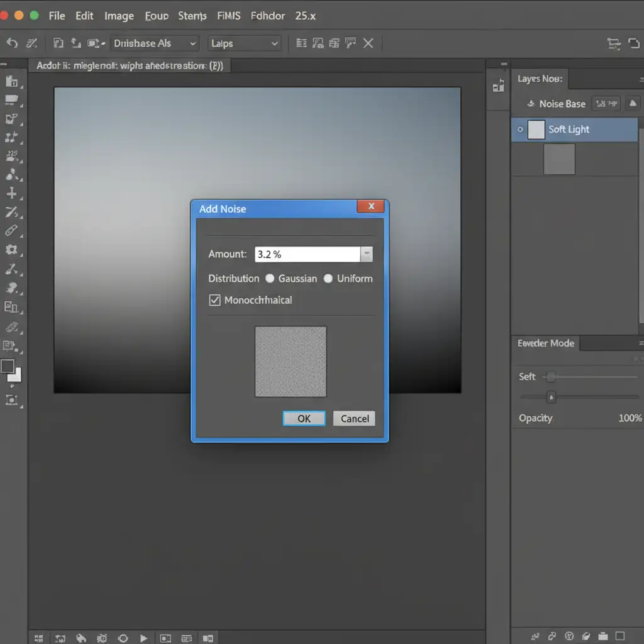Open the Image menu
The height and width of the screenshot is (644, 644).
[x=119, y=16]
